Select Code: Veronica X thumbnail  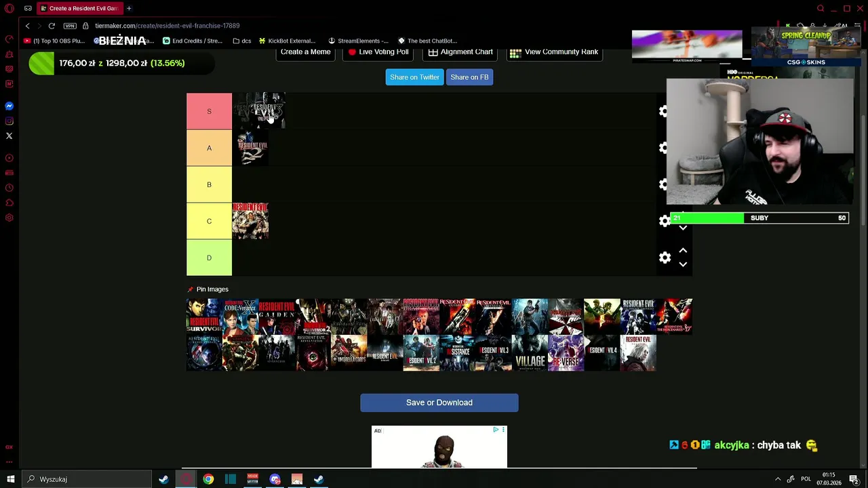pos(241,317)
